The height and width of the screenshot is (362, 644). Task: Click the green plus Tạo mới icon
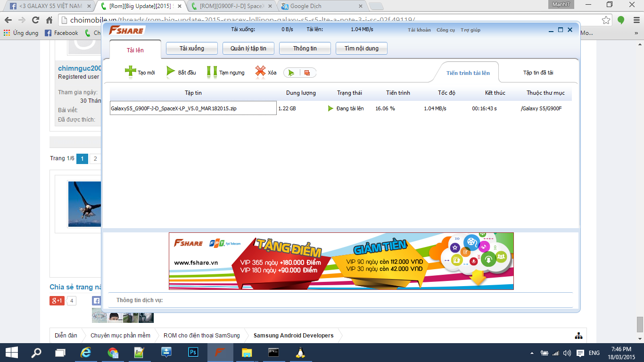pyautogui.click(x=130, y=72)
